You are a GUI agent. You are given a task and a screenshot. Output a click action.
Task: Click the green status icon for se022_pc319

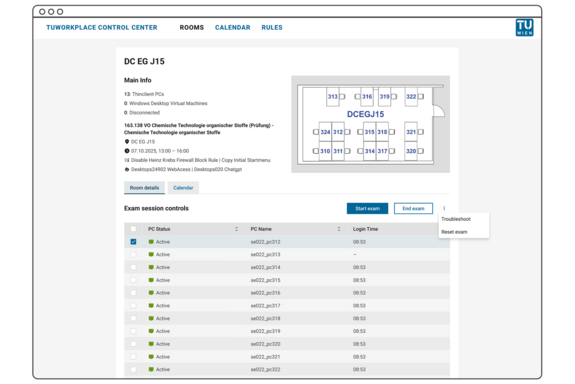click(151, 331)
